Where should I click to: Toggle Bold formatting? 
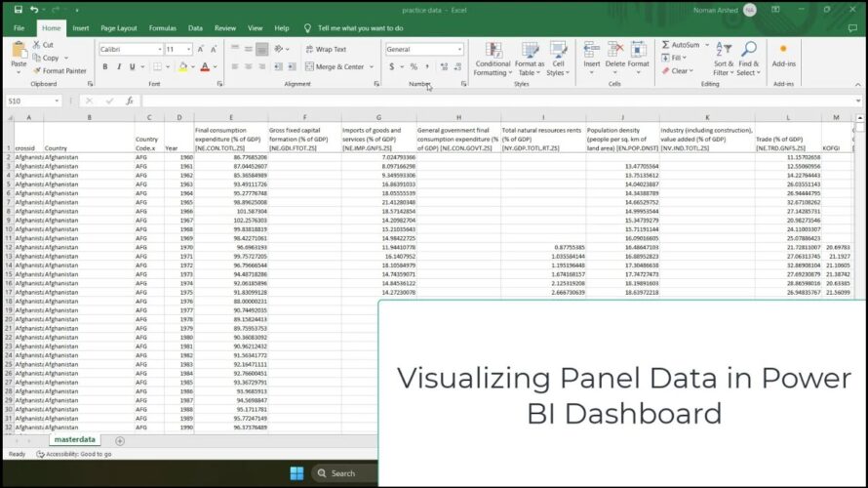(x=105, y=66)
